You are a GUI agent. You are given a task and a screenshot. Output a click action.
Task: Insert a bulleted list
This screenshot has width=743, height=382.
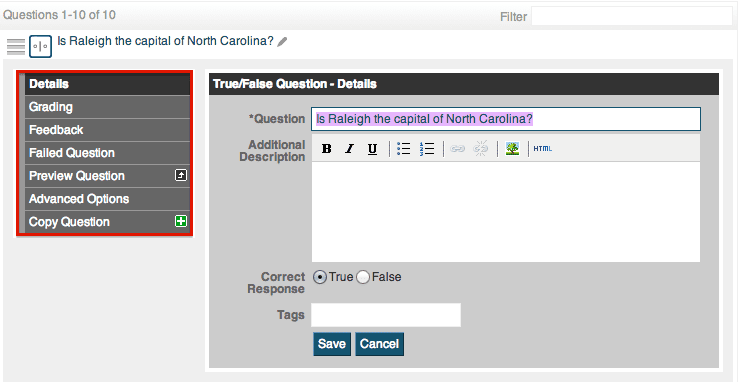(x=403, y=149)
